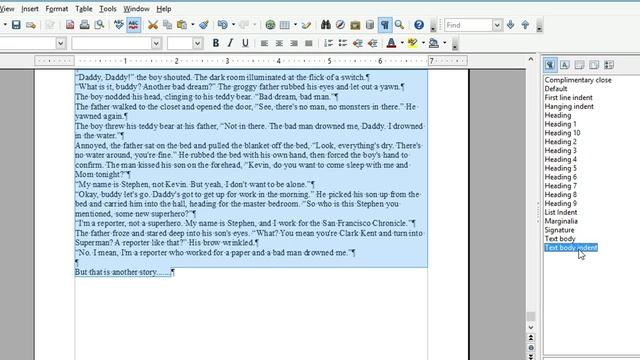The width and height of the screenshot is (640, 360).
Task: Open the Navigator compass icon
Action: (340, 25)
